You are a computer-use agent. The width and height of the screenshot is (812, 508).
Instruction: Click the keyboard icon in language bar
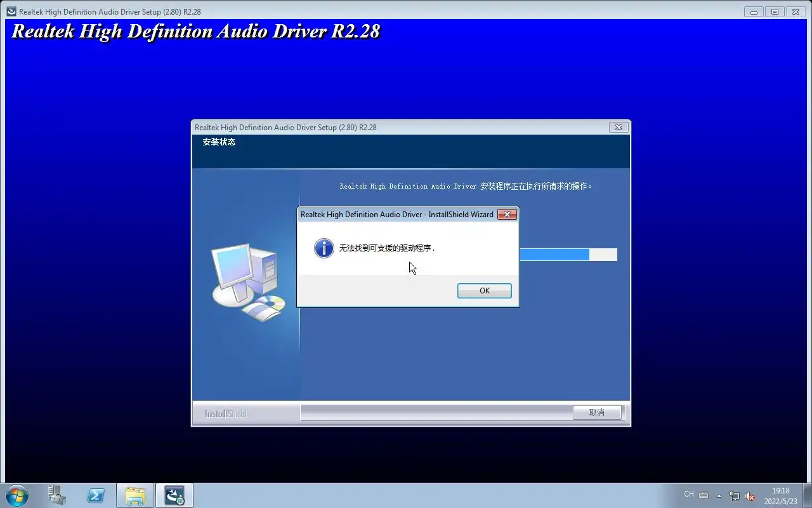pos(704,495)
